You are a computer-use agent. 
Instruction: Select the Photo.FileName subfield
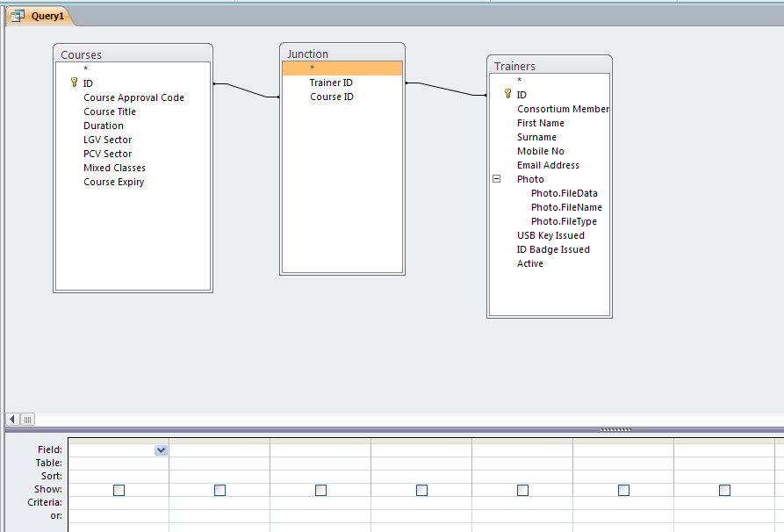click(x=566, y=207)
